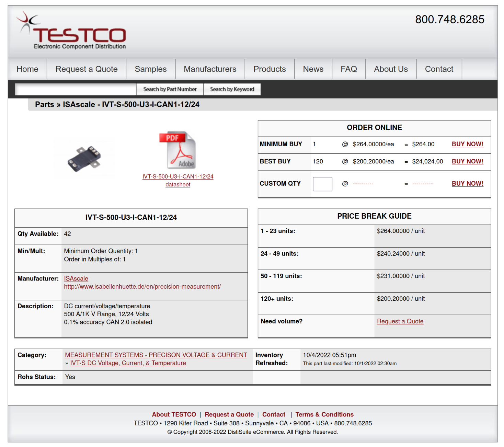Screen dimensions: 504x447
Task: Open Terms & Conditions in the footer
Action: pos(324,414)
